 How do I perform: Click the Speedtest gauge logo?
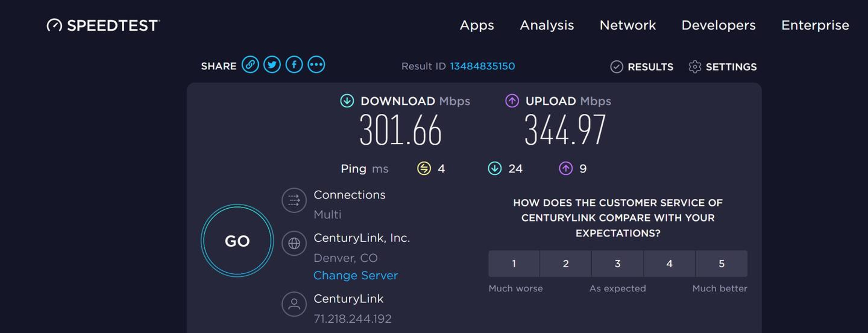[54, 25]
